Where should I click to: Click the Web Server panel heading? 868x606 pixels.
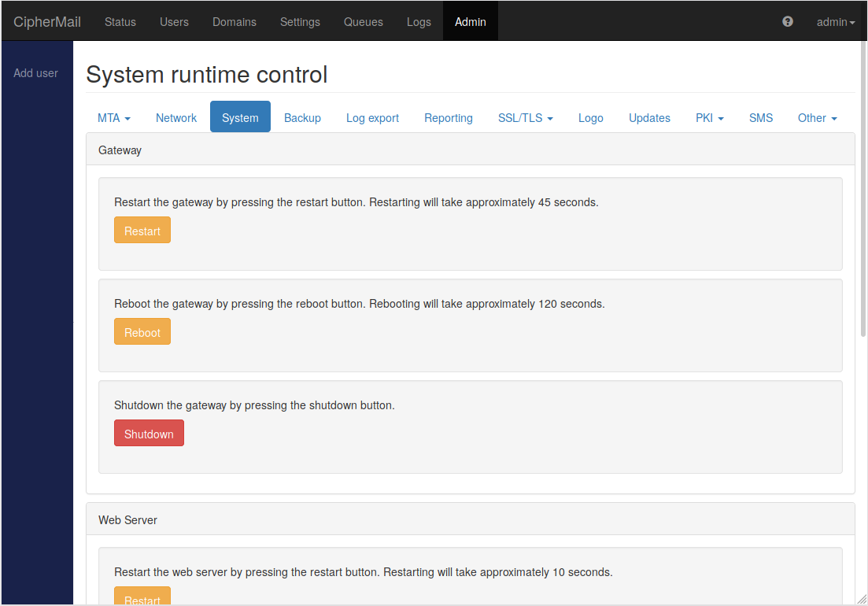[471, 519]
